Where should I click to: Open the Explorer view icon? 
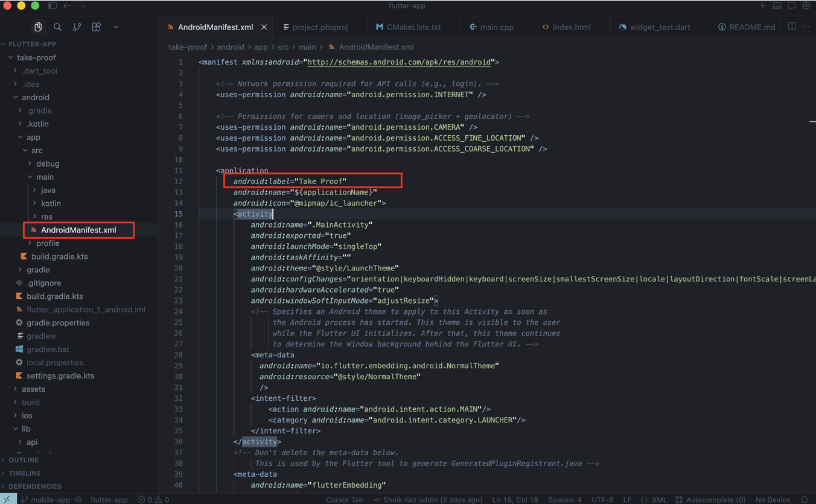tap(38, 27)
